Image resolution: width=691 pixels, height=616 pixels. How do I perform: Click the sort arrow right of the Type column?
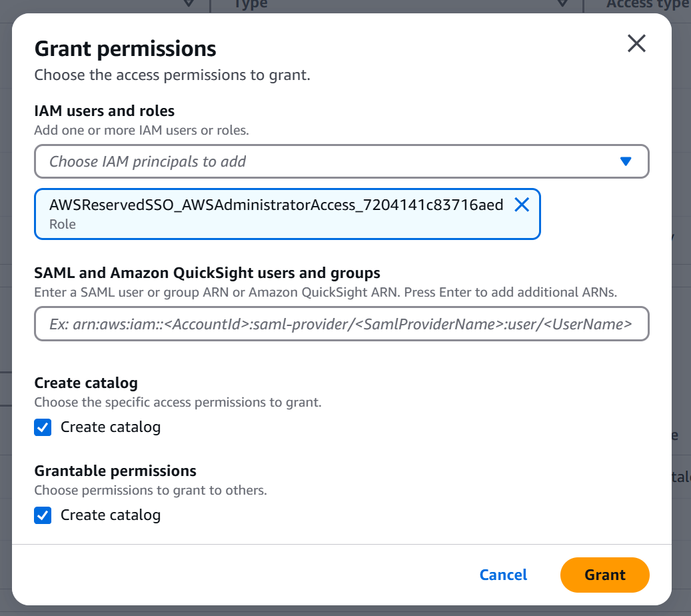coord(563,4)
